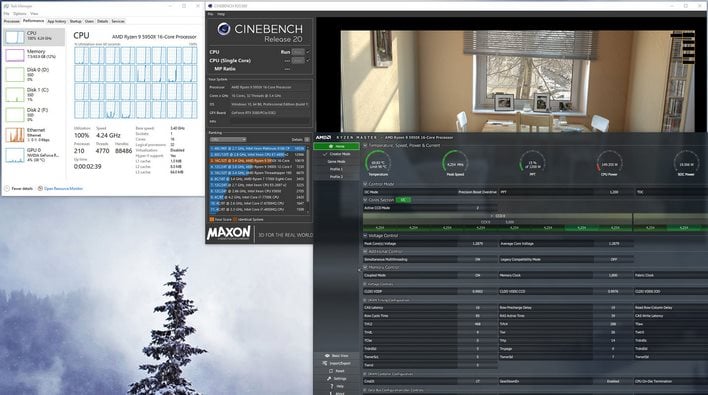Toggle the OC switch in Cores Section

pyautogui.click(x=403, y=200)
